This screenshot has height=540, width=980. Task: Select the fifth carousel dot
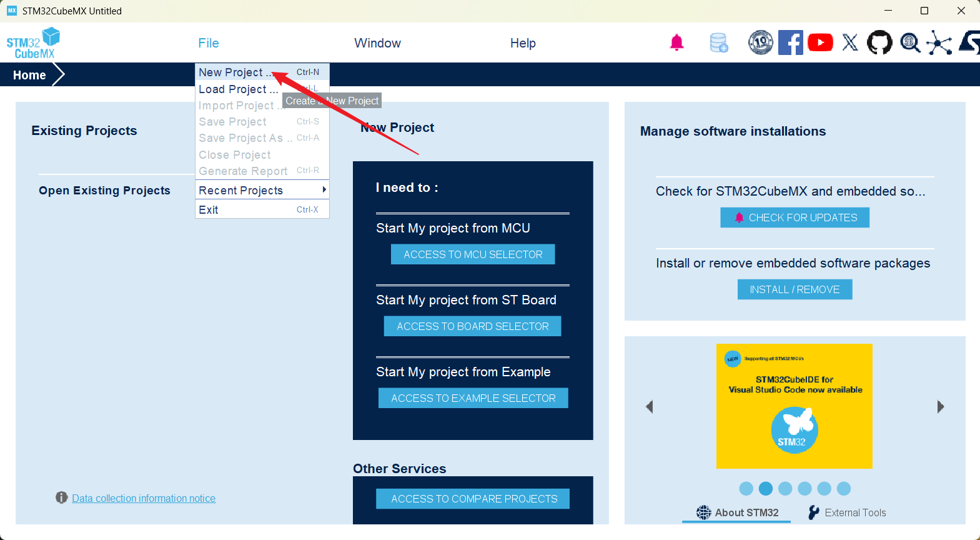(x=824, y=489)
